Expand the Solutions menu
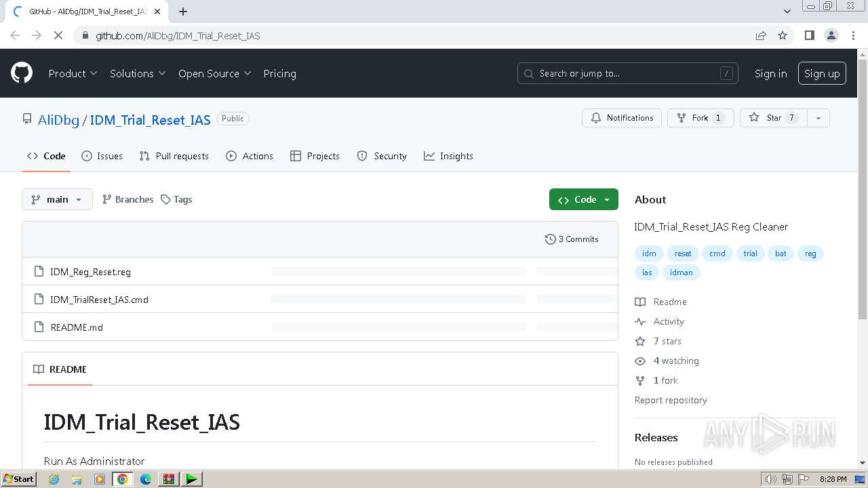Image resolution: width=868 pixels, height=488 pixels. pos(138,73)
